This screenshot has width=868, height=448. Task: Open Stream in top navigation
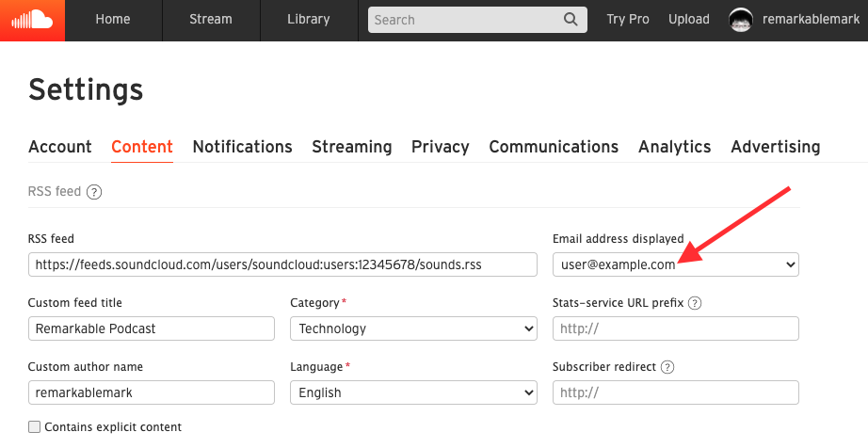tap(211, 20)
